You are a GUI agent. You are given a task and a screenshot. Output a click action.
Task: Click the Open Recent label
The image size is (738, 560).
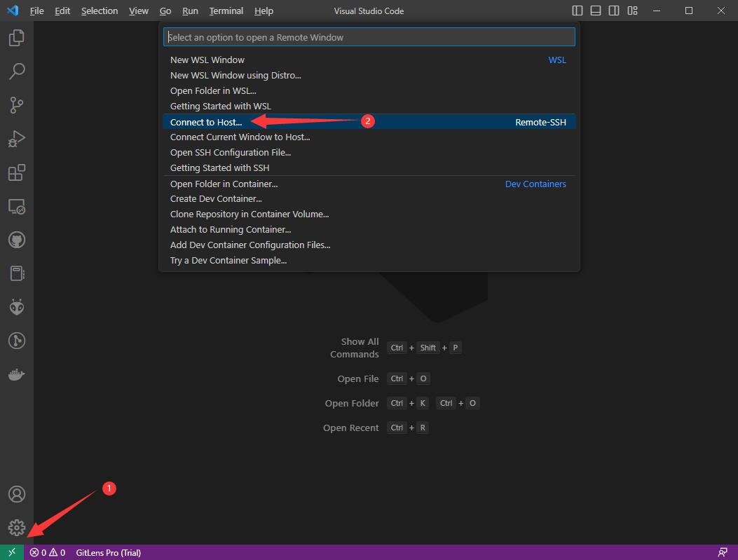350,428
